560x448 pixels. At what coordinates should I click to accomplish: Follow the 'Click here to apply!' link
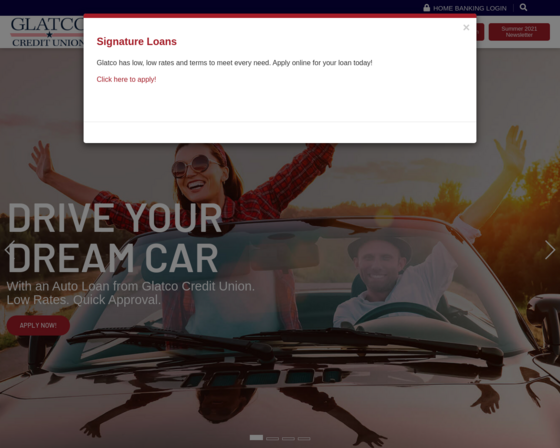126,79
